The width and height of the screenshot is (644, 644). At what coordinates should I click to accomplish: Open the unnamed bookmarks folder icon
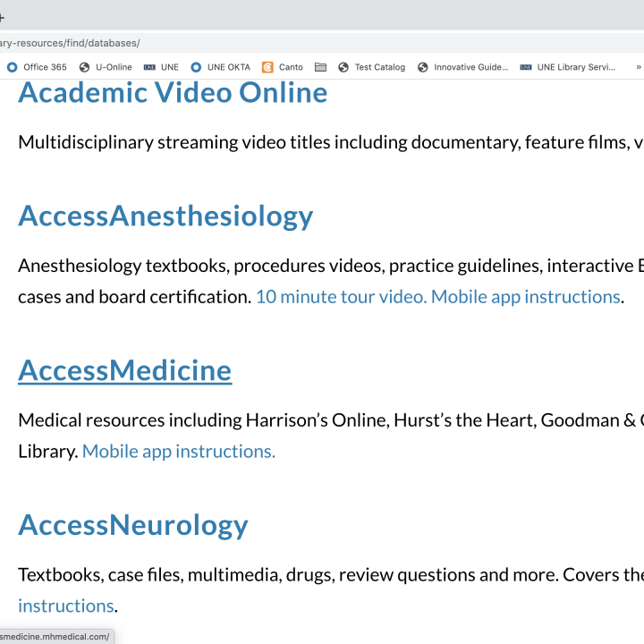coord(320,67)
